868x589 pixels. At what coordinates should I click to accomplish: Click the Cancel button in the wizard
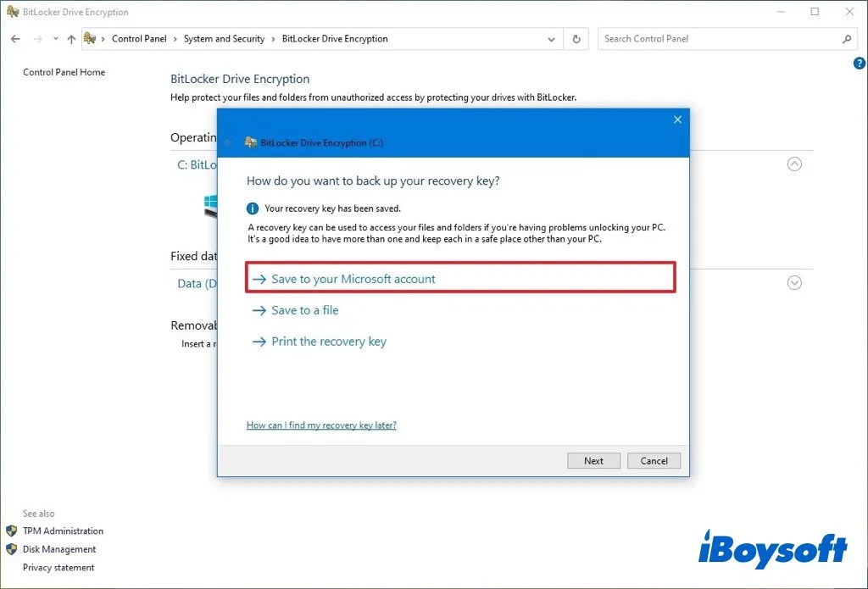654,460
